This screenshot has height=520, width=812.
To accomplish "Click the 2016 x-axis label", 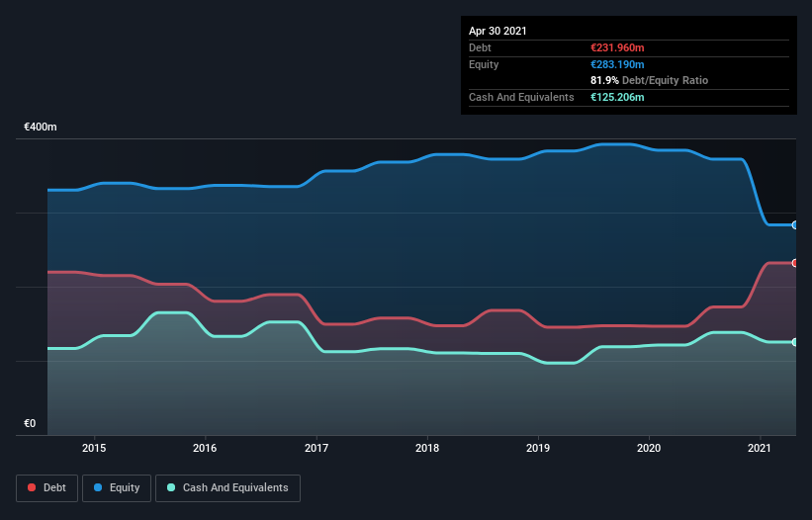I will [205, 448].
